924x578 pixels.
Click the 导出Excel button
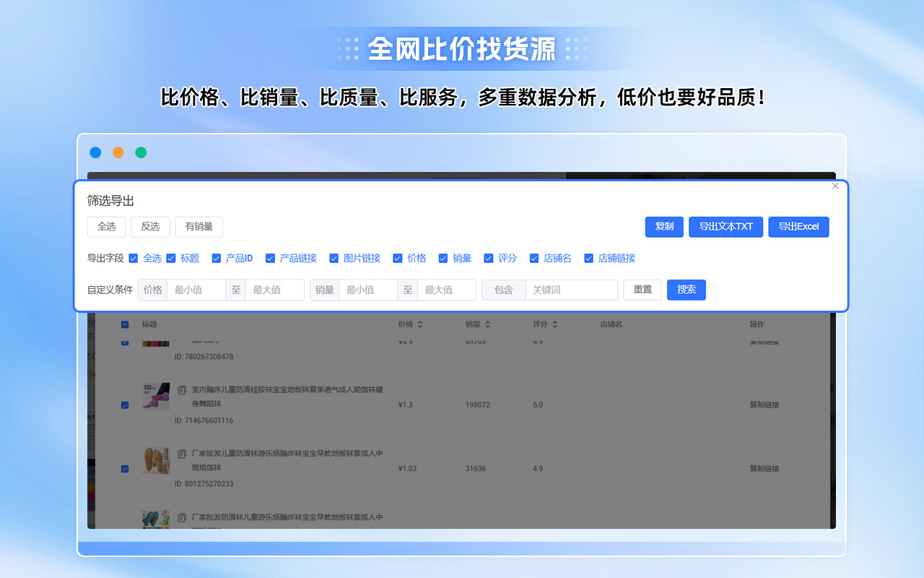tap(798, 226)
